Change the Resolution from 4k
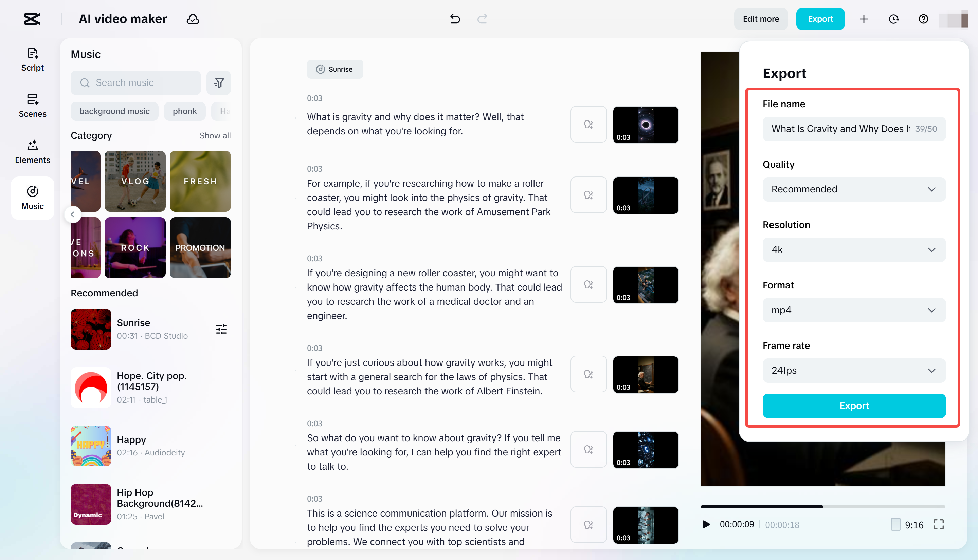The width and height of the screenshot is (978, 560). pos(853,249)
